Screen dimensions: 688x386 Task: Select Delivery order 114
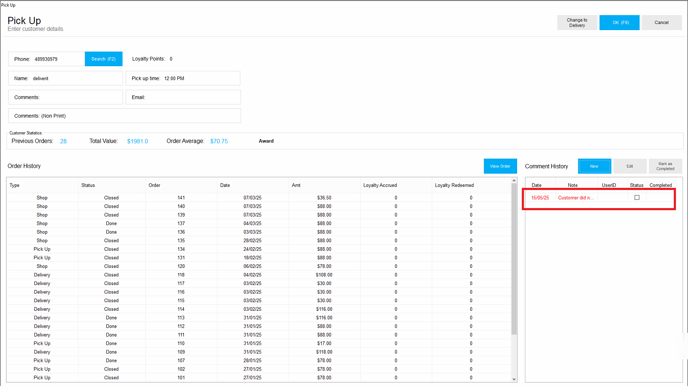[x=259, y=309]
